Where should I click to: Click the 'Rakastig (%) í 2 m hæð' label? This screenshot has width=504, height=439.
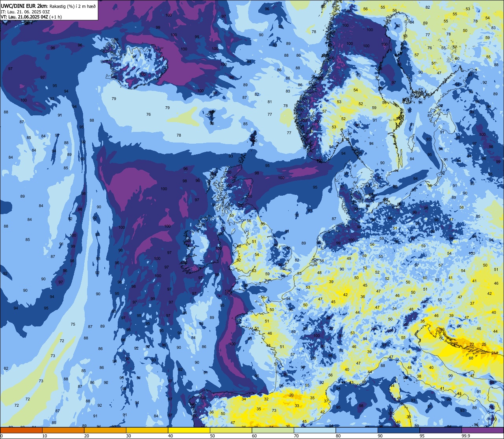[72, 6]
